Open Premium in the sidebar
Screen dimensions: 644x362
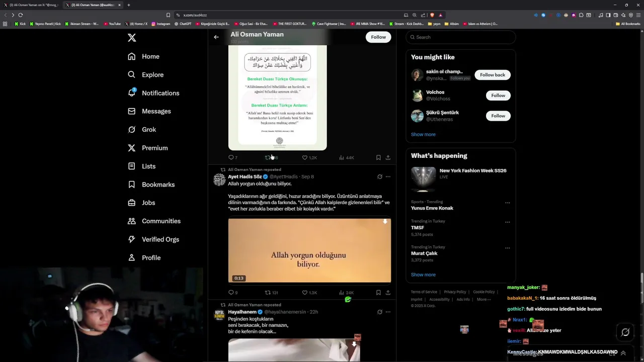(x=148, y=148)
